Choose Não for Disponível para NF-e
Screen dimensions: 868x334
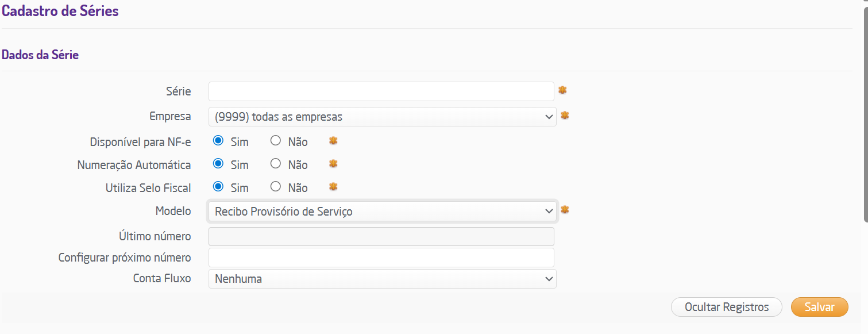[276, 141]
